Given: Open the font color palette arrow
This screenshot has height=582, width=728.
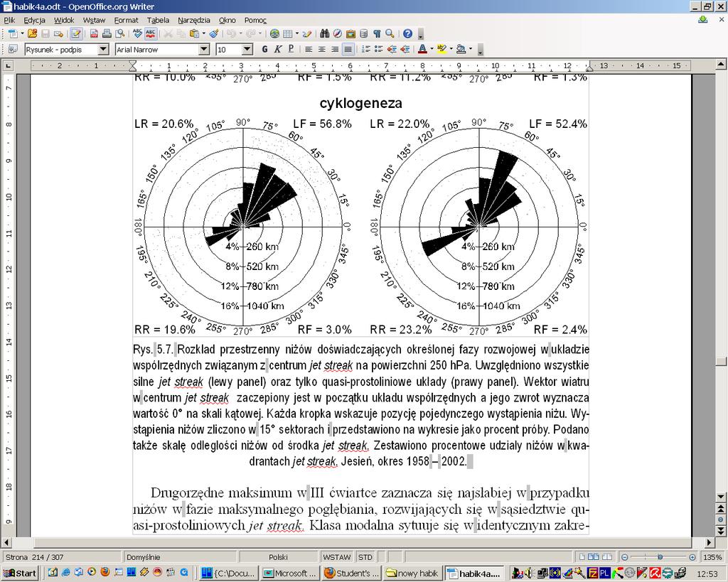Looking at the screenshot, I should pyautogui.click(x=432, y=49).
